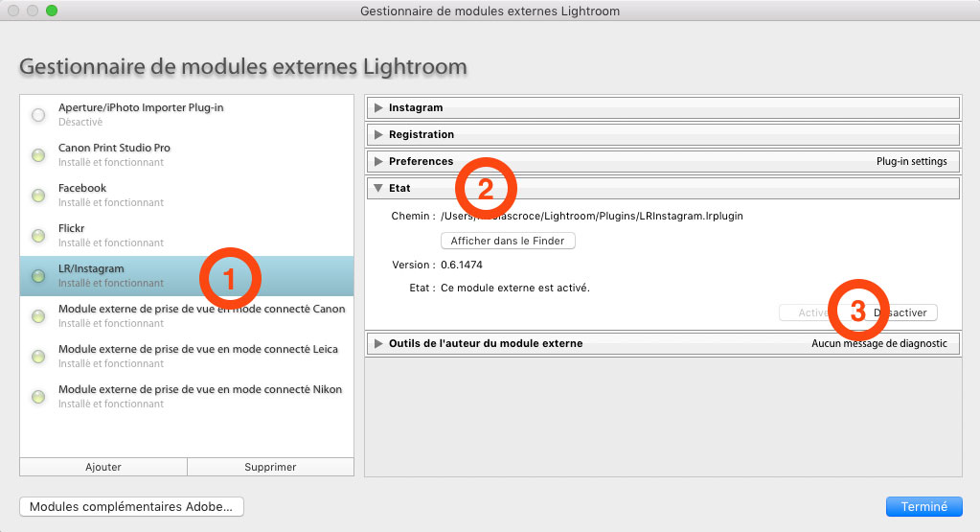The width and height of the screenshot is (980, 532).
Task: Click the green status light for LR/Instagram
Action: (38, 276)
